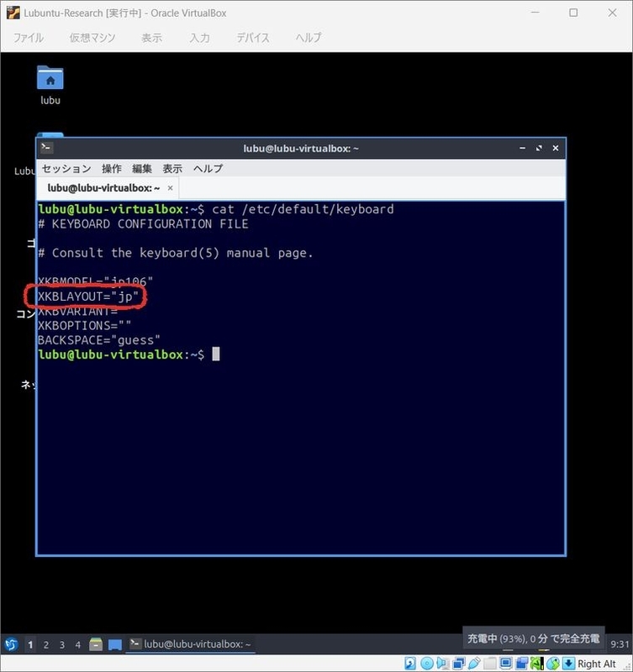The width and height of the screenshot is (633, 672).
Task: Open terminal 編集 menu
Action: coord(142,169)
